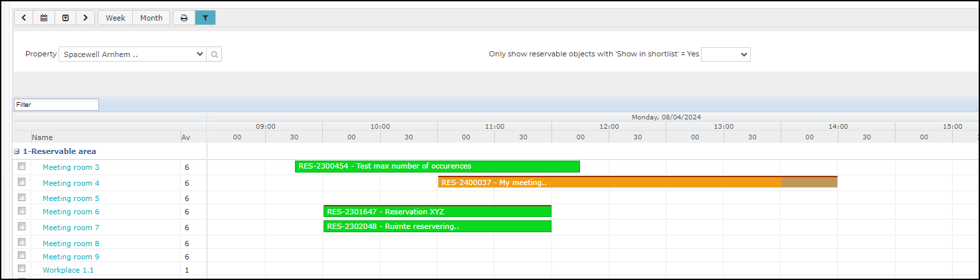
Task: Switch to Week view
Action: click(x=116, y=18)
